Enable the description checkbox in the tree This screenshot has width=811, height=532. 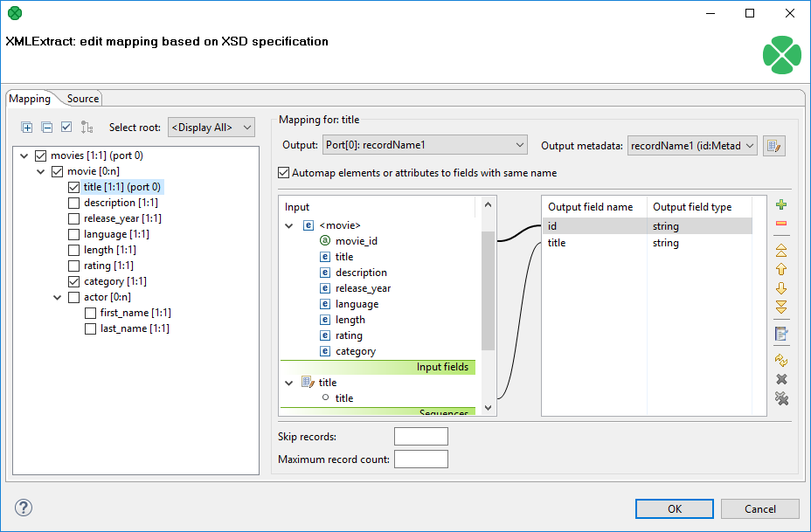73,202
